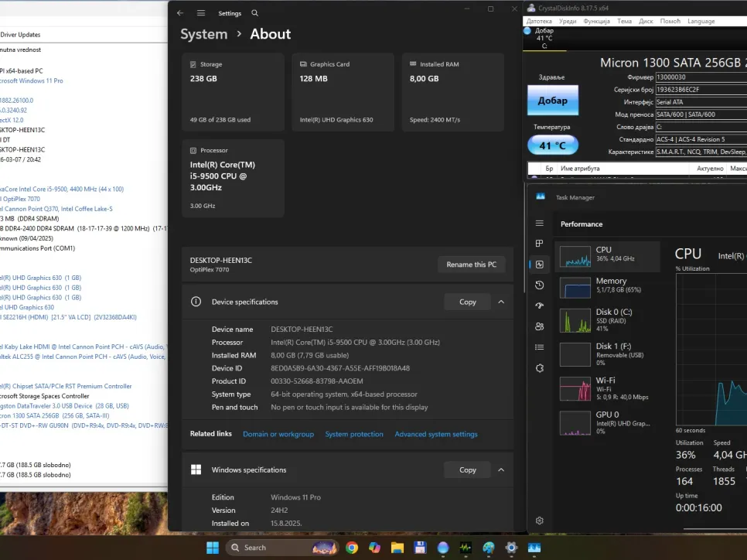Toggle the Settings navigation hamburger menu
The width and height of the screenshot is (747, 560).
[201, 13]
